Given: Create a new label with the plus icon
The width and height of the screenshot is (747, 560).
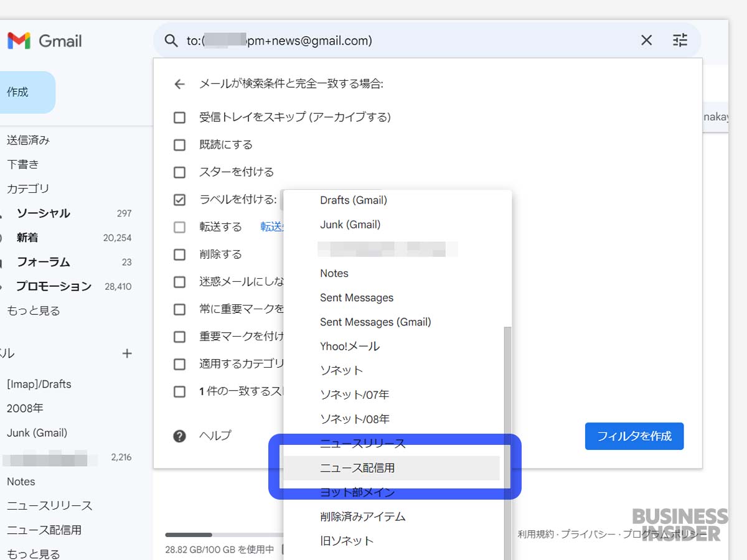Looking at the screenshot, I should (126, 353).
